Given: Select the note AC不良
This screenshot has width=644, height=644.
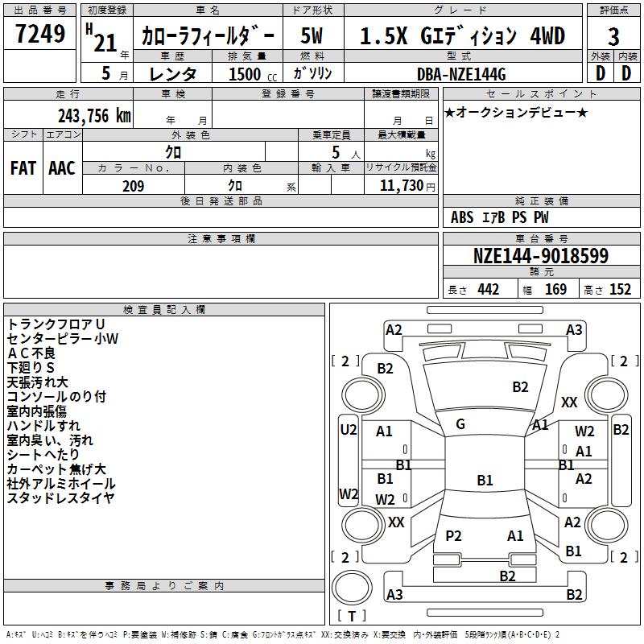Looking at the screenshot, I should click(31, 353).
